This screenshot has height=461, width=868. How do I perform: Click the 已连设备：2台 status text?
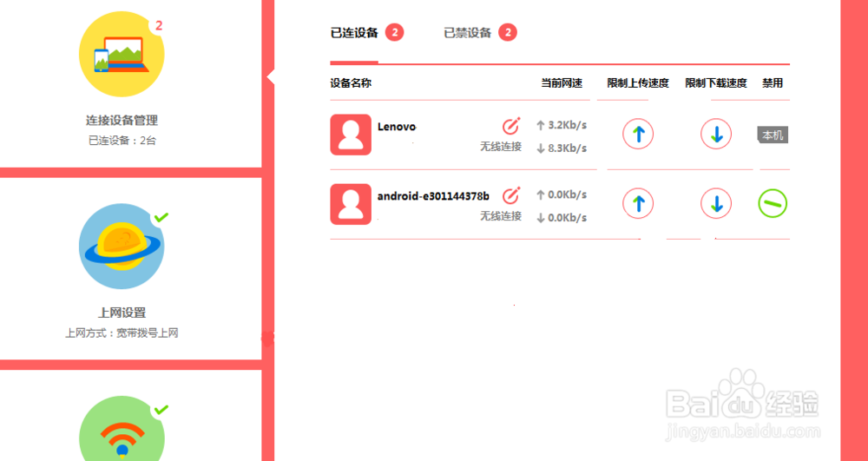point(122,141)
